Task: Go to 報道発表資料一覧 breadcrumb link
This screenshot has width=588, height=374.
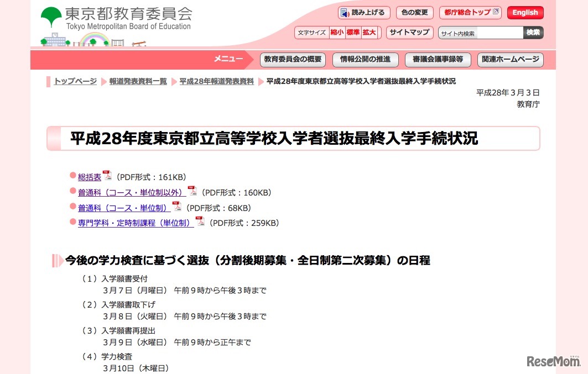Action: 138,81
